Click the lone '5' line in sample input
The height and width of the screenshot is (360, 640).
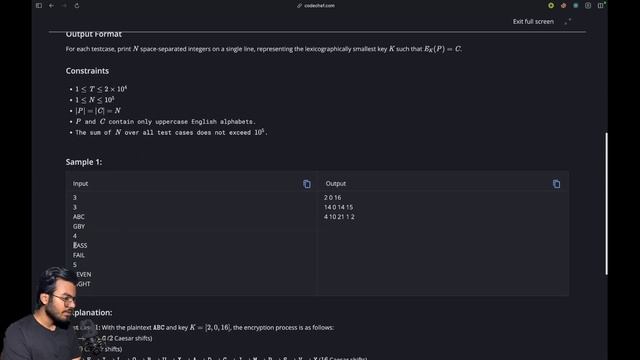coord(75,264)
